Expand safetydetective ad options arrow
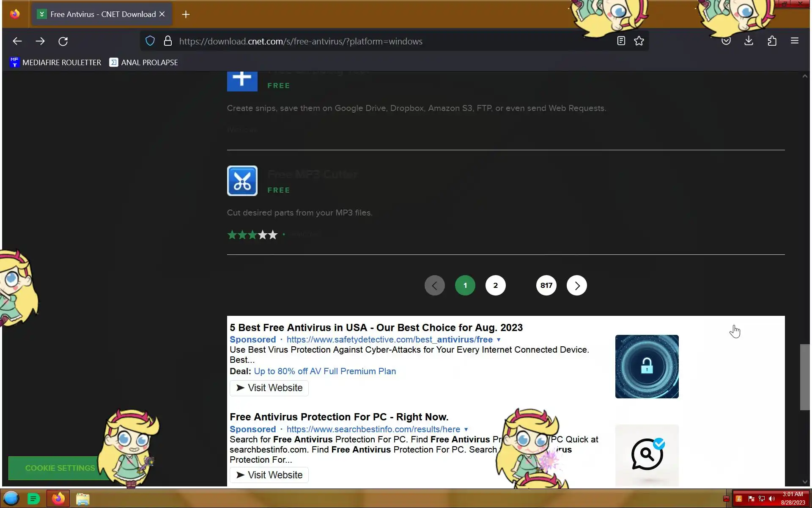 pos(499,340)
